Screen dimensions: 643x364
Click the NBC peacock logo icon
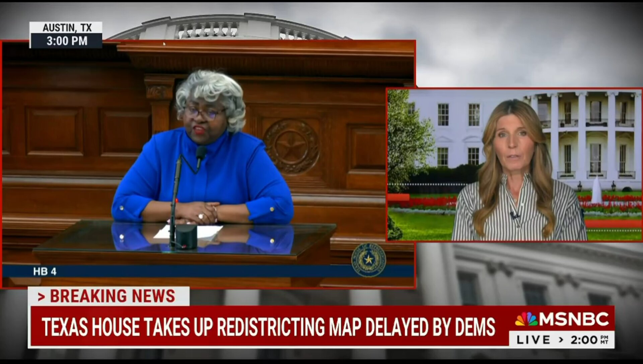point(526,319)
